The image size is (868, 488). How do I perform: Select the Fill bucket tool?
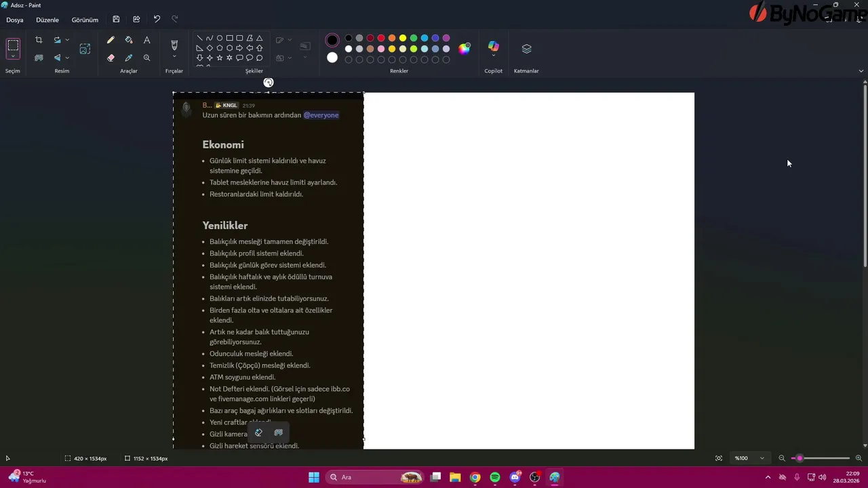[129, 40]
